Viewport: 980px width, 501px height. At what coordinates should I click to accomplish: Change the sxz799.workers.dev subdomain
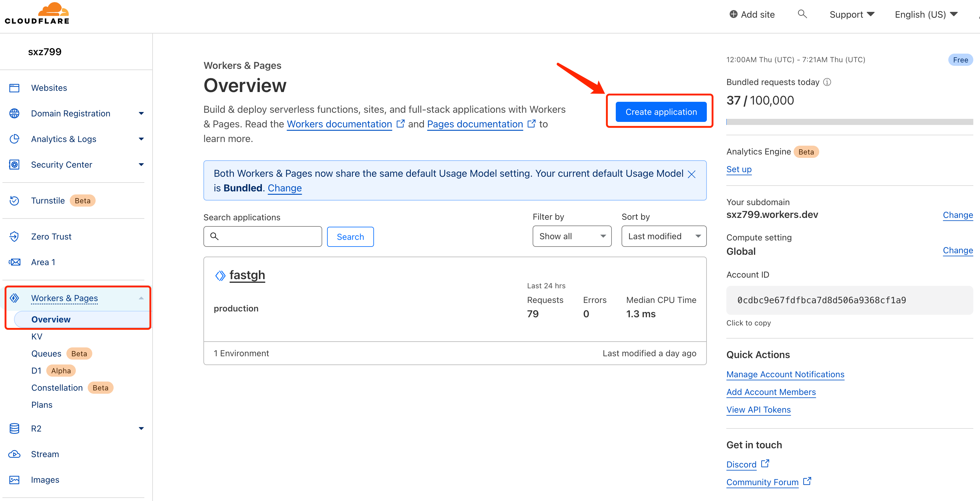click(x=958, y=215)
